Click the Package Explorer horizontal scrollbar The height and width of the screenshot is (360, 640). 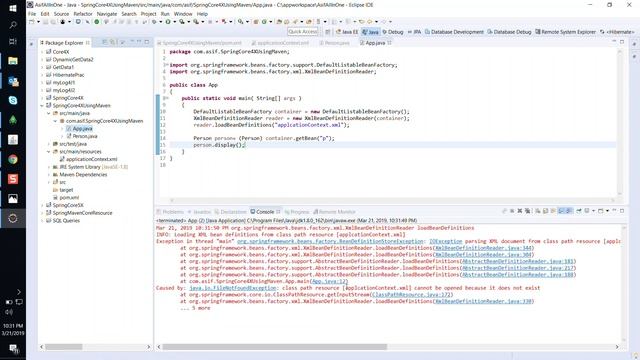(63, 347)
